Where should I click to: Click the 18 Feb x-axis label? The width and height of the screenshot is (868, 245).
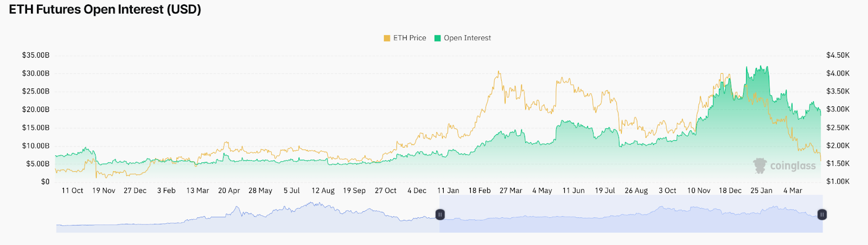click(x=480, y=191)
